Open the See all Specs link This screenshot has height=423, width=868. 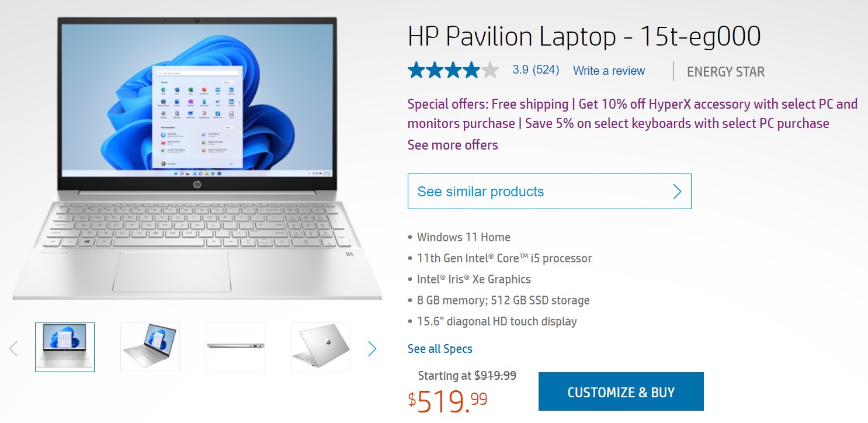click(x=440, y=349)
